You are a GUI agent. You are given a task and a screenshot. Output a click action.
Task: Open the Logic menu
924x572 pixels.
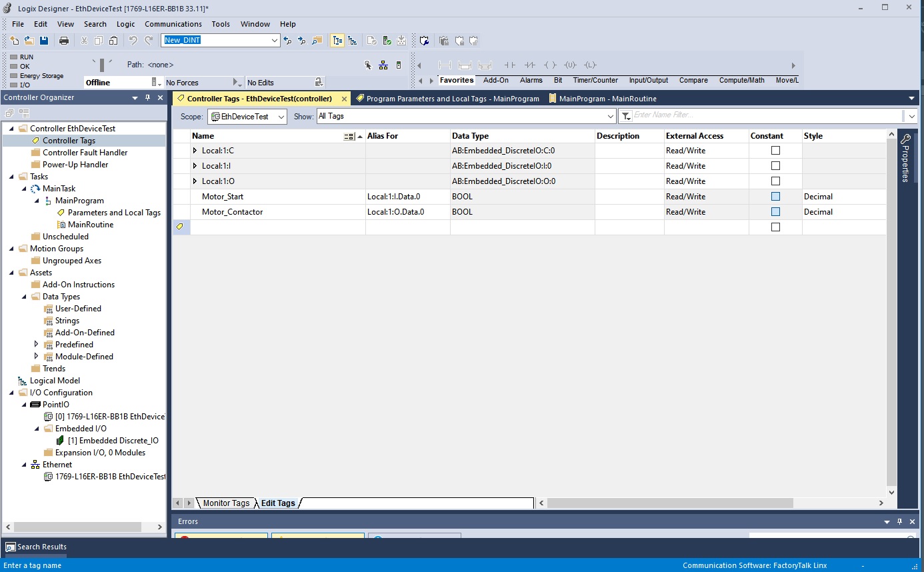[125, 24]
